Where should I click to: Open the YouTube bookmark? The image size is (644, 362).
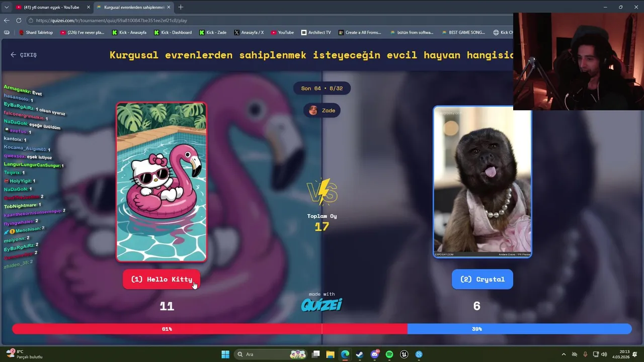pos(282,32)
